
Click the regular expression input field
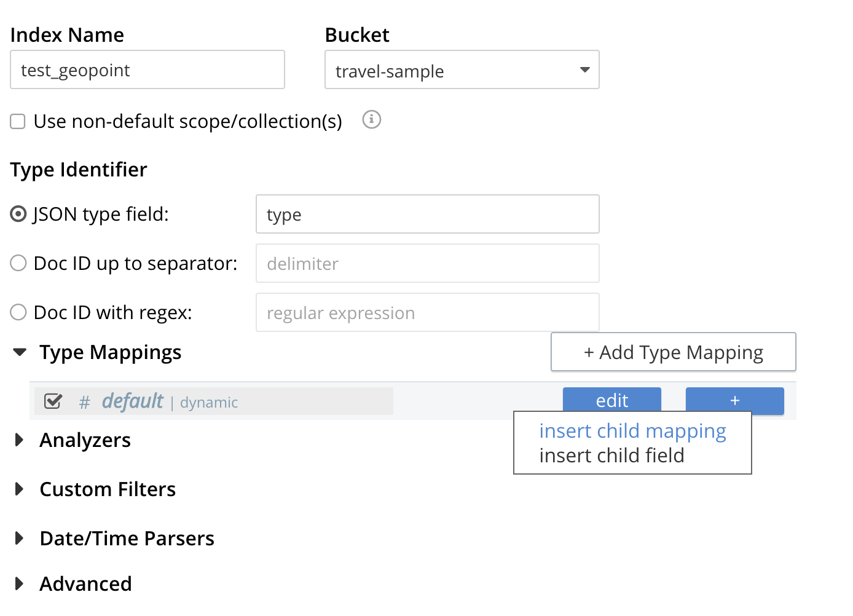pos(427,313)
